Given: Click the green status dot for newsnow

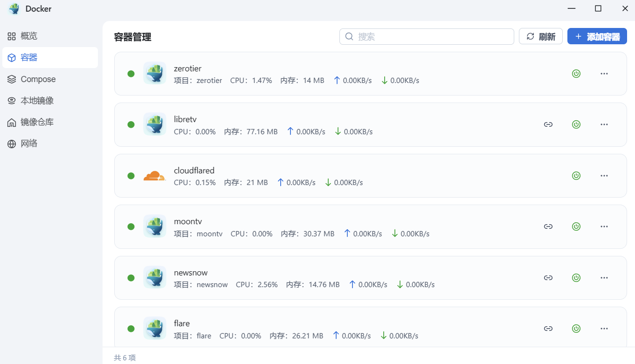Looking at the screenshot, I should (131, 278).
